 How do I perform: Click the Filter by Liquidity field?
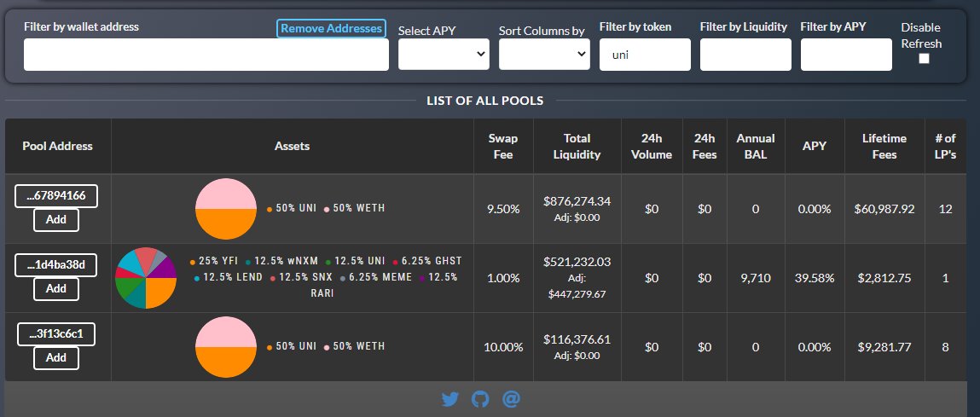click(745, 55)
